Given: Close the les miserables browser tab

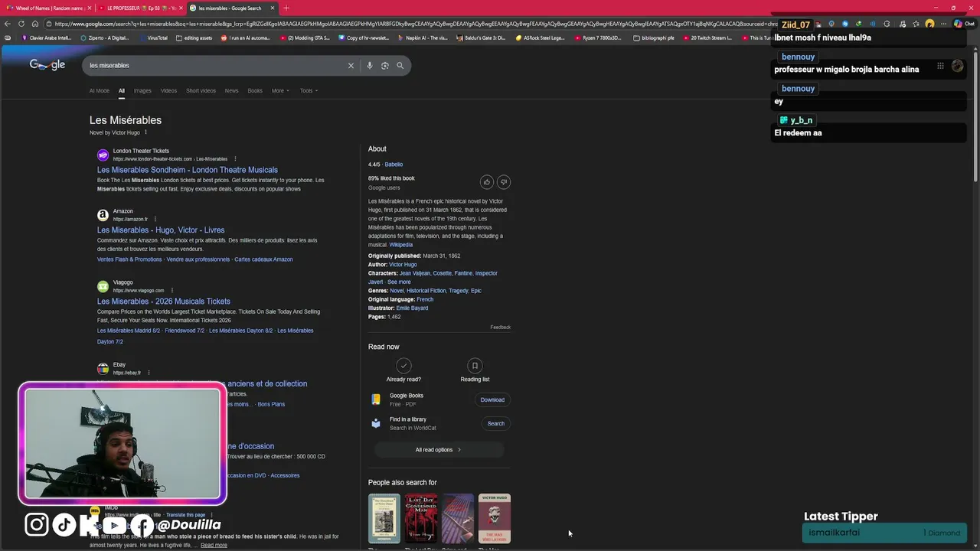Looking at the screenshot, I should coord(273,8).
